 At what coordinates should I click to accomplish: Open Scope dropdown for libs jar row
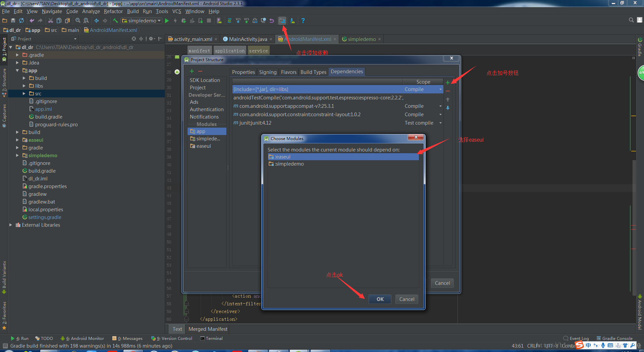(440, 89)
